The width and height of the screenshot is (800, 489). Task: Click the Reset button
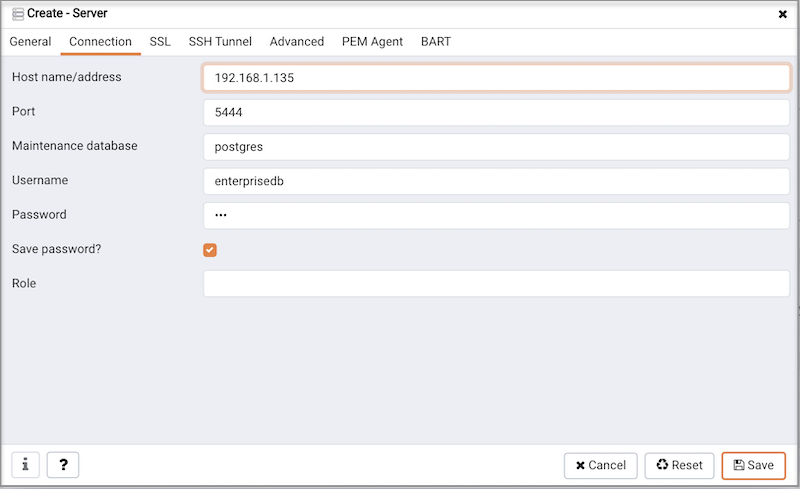click(x=679, y=466)
